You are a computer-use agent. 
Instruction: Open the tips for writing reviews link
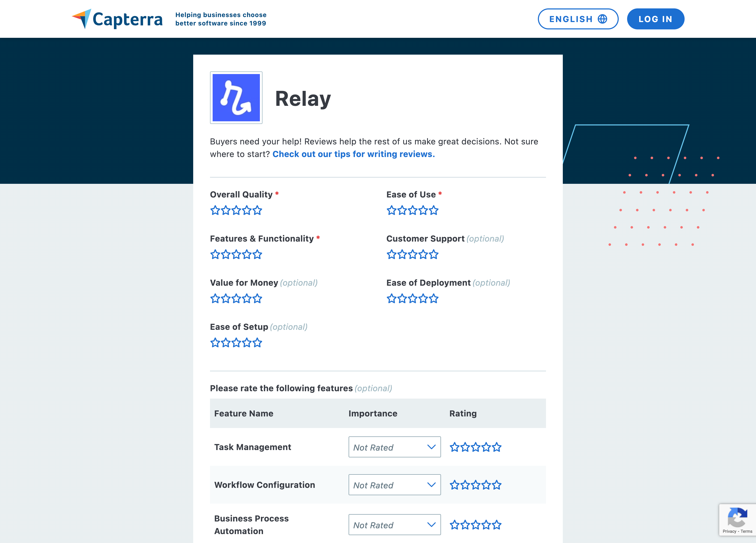(x=354, y=154)
